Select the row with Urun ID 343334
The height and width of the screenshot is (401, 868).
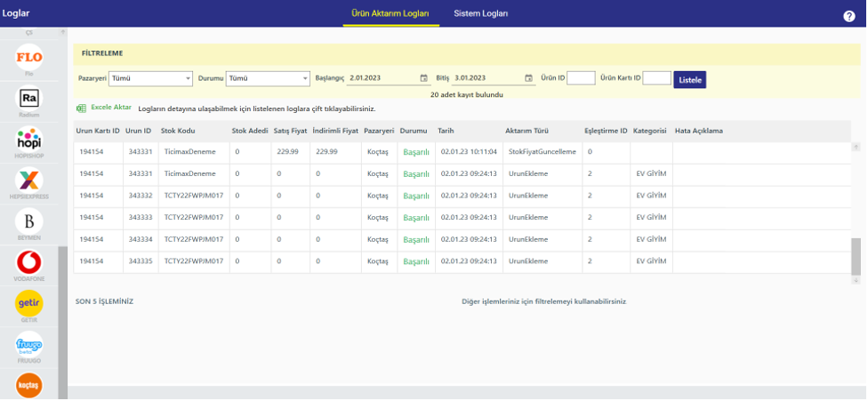(462, 240)
